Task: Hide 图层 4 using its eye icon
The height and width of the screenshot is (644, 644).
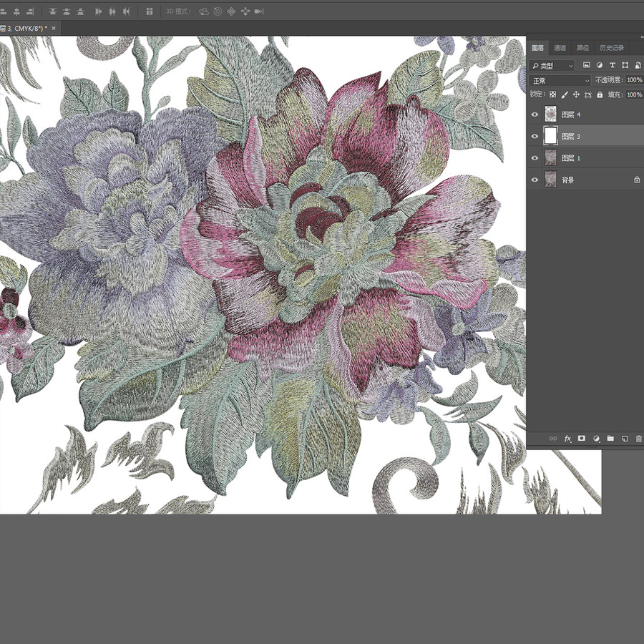Action: (535, 114)
